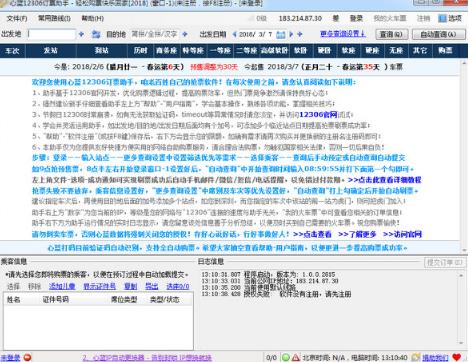The image size is (468, 362).
Task: Click the green status circle icon
Action: (286, 358)
